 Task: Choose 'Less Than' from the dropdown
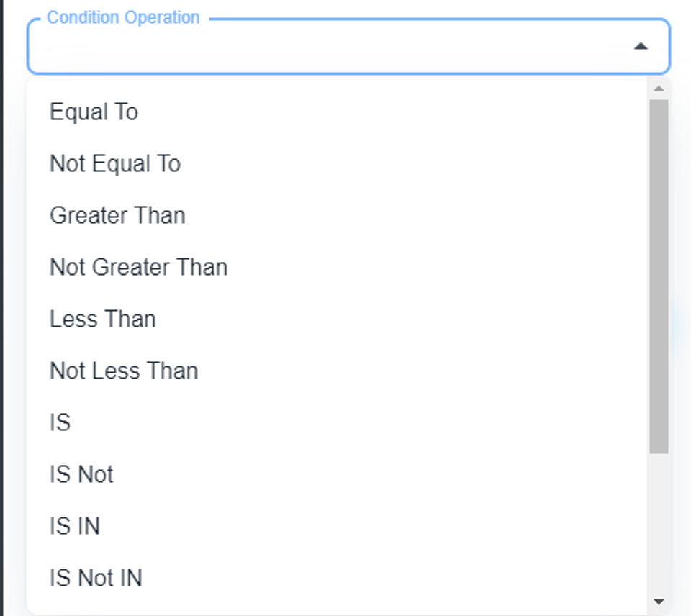pos(103,320)
